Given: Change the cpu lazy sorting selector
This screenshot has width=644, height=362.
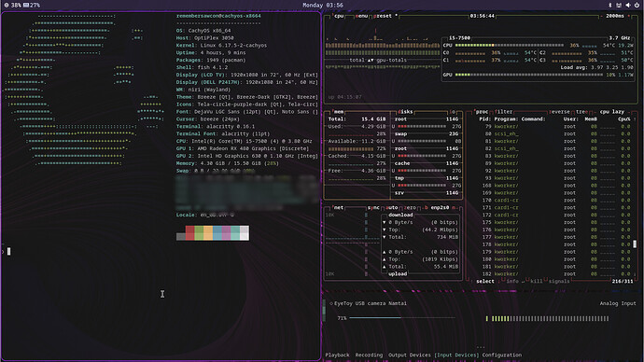Looking at the screenshot, I should [612, 112].
